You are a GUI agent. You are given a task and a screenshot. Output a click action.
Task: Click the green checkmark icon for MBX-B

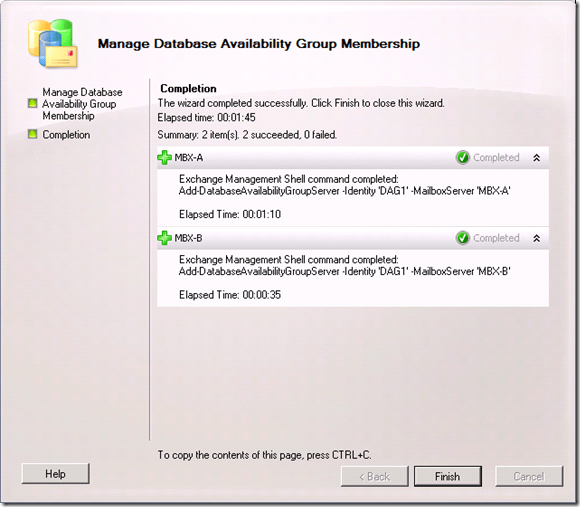point(462,238)
